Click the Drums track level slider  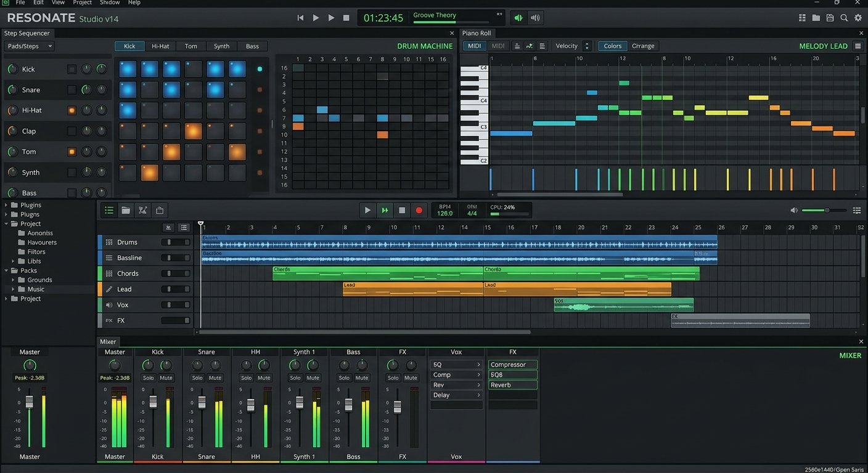[176, 243]
